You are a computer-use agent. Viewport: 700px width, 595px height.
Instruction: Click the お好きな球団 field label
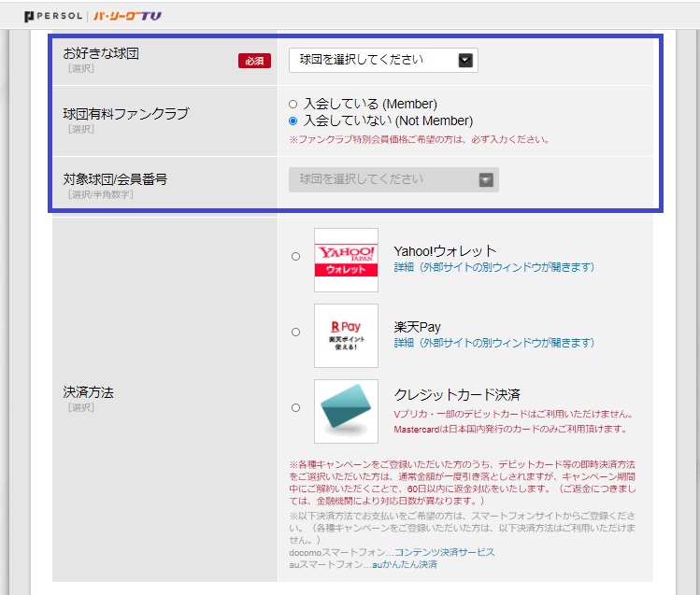click(101, 54)
